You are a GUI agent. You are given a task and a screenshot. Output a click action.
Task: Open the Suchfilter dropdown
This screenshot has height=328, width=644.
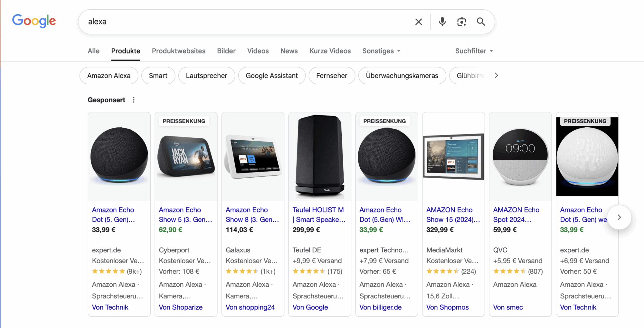474,51
